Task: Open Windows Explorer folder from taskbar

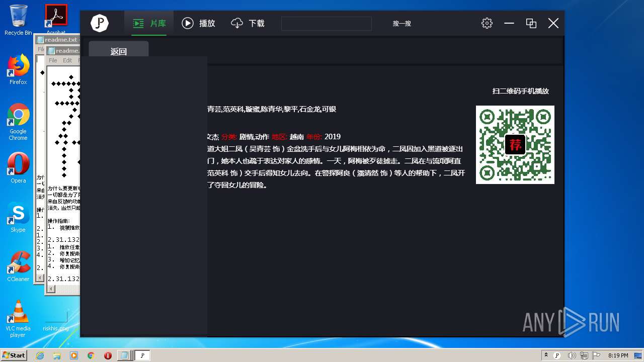Action: 57,355
